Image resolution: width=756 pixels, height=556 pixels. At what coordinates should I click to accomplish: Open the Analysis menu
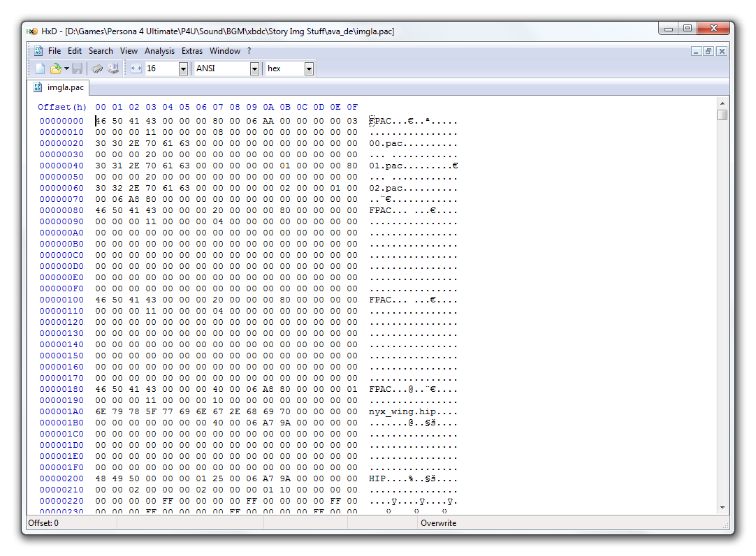pos(159,51)
